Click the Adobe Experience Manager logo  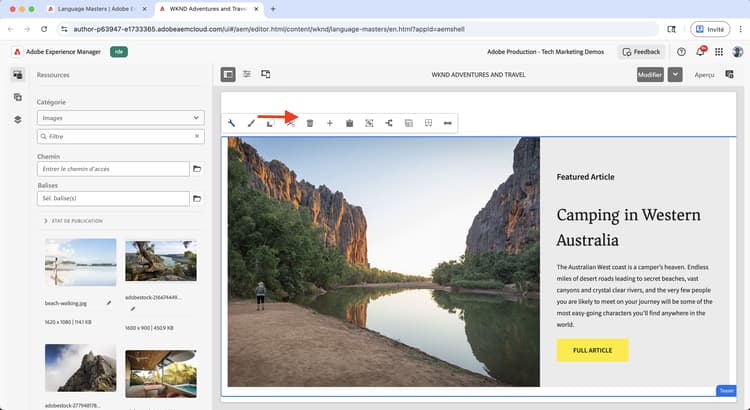(17, 52)
